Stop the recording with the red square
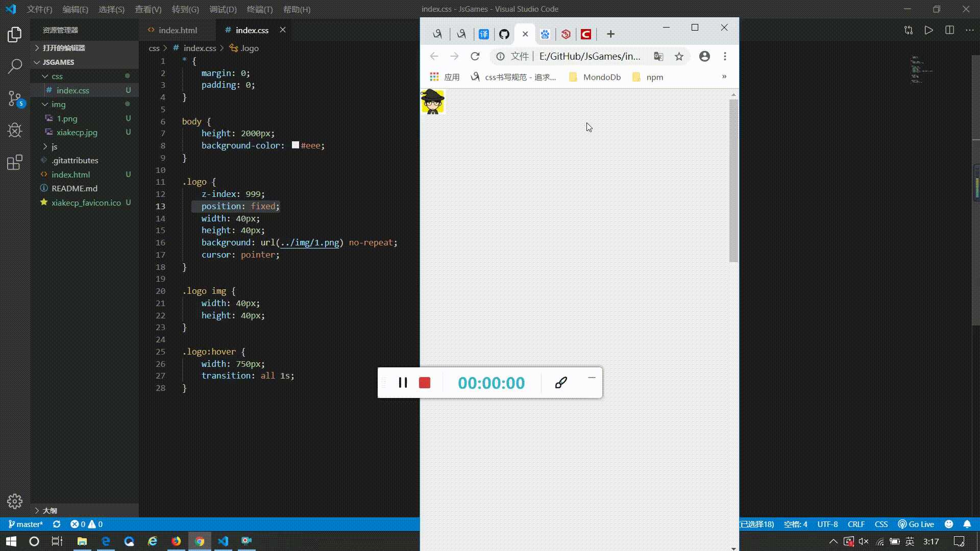The image size is (980, 551). pyautogui.click(x=425, y=383)
